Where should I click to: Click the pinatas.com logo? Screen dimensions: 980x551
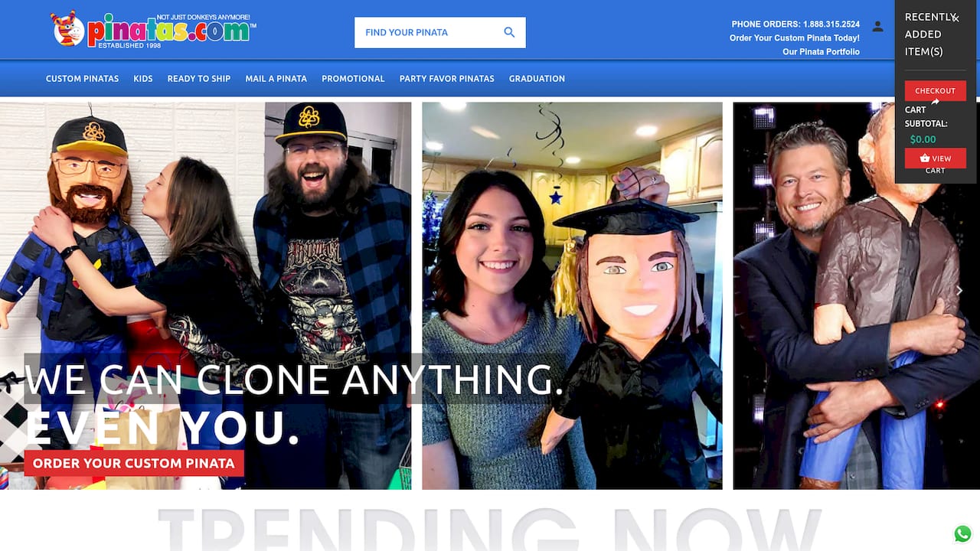pyautogui.click(x=152, y=30)
